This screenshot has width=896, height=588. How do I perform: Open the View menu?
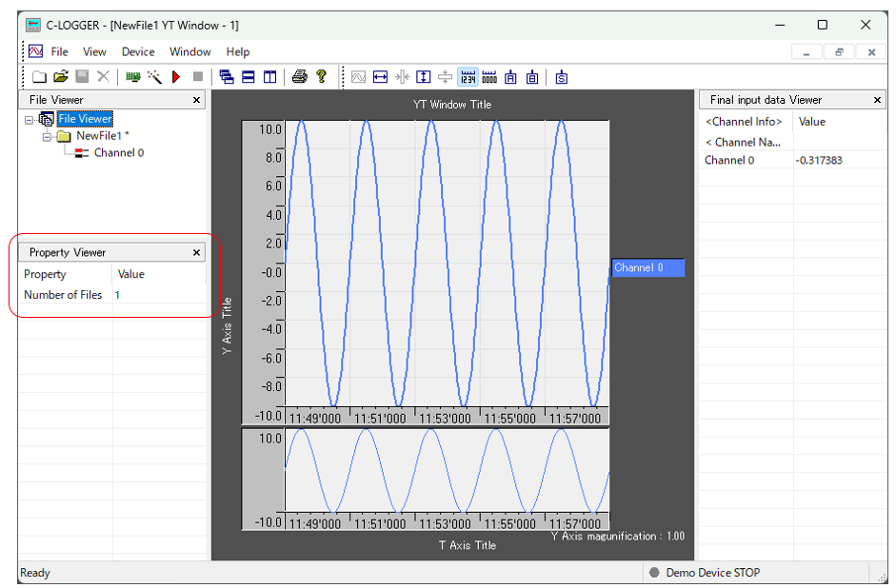(94, 52)
